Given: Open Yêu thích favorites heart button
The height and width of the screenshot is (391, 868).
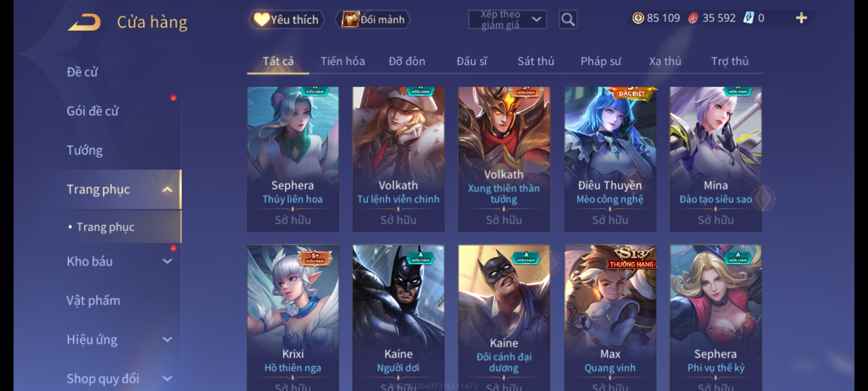Looking at the screenshot, I should [286, 20].
